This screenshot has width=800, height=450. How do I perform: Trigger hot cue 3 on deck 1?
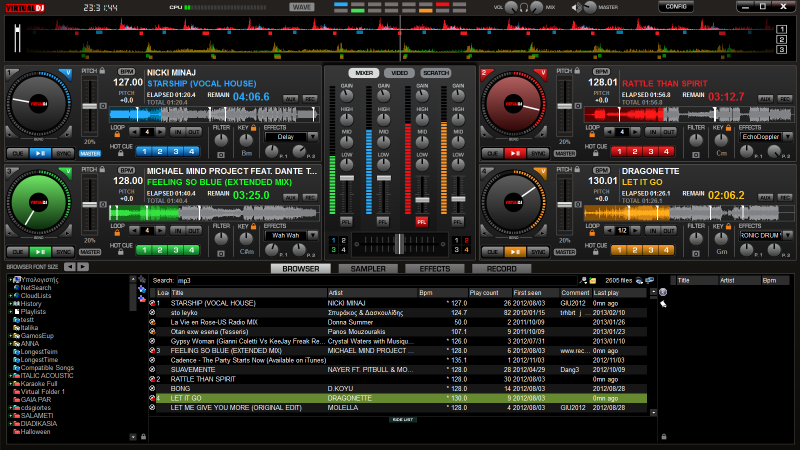click(176, 152)
